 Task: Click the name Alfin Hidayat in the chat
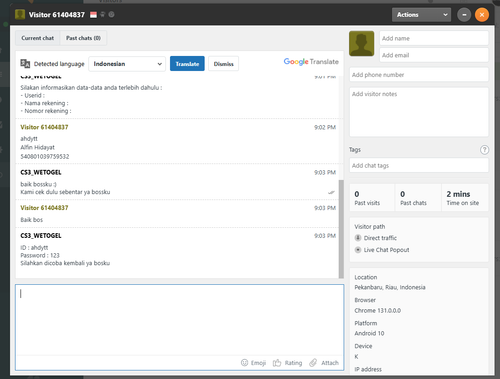[37, 147]
